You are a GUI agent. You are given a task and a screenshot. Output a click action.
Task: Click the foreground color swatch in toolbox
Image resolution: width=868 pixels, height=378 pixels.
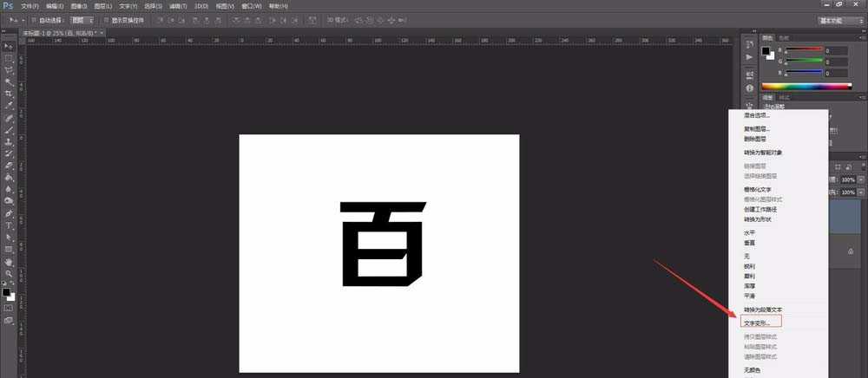[6, 291]
